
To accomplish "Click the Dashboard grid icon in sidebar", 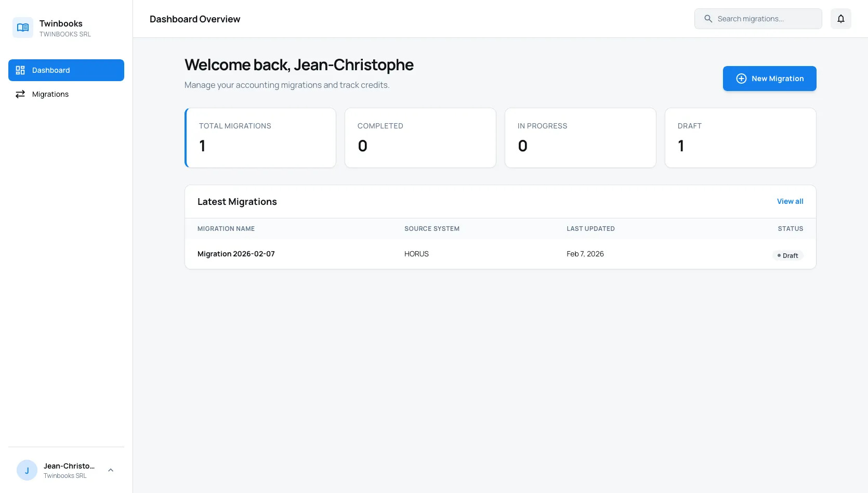I will pos(20,70).
